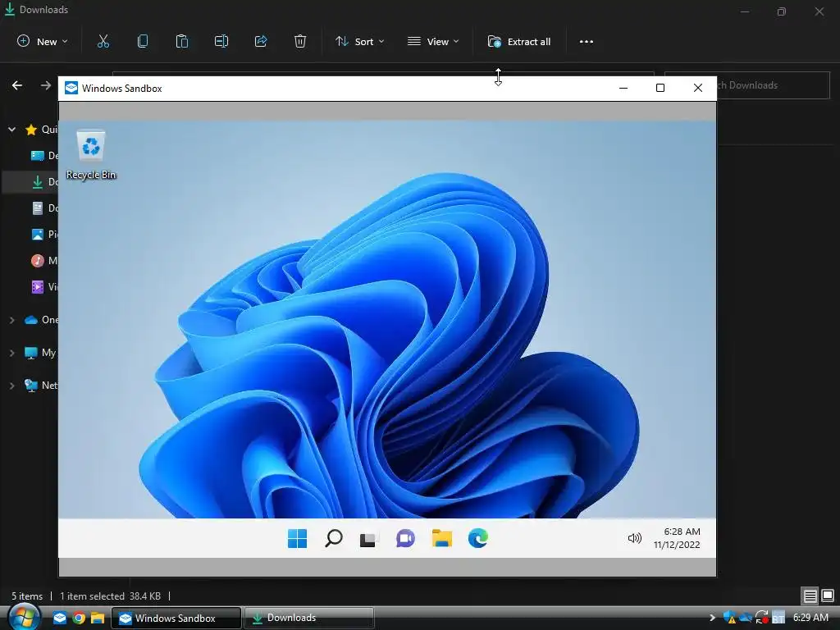Open the See more ellipsis menu
840x630 pixels.
click(586, 41)
